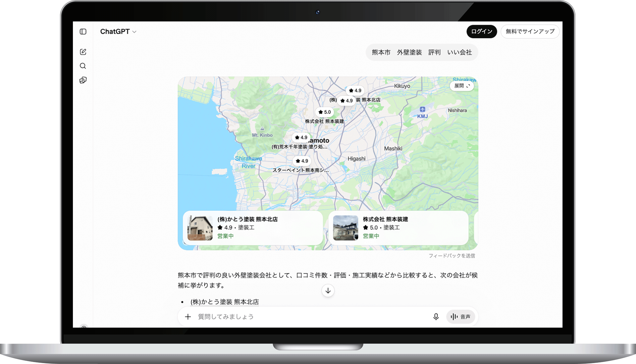Click the Mt. Kinbo map label

[x=262, y=135]
